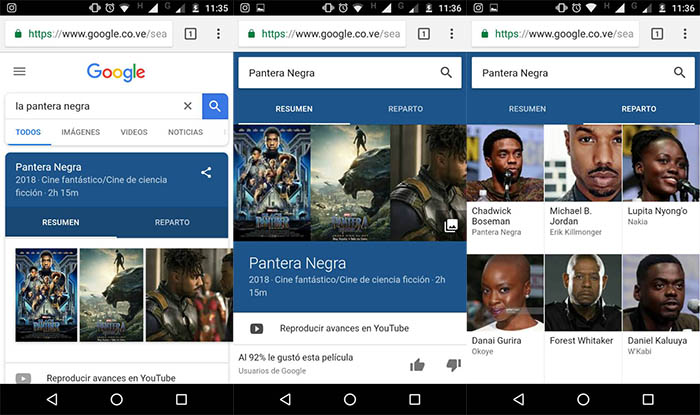Share the Pantera Negra card in the first screen
700x415 pixels.
pyautogui.click(x=206, y=173)
